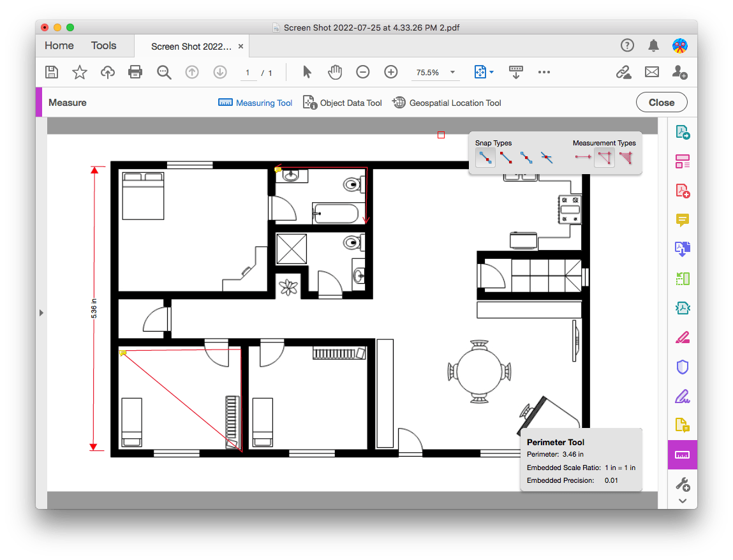Open the zoom level 75.5% dropdown
Image resolution: width=733 pixels, height=560 pixels.
tap(452, 72)
